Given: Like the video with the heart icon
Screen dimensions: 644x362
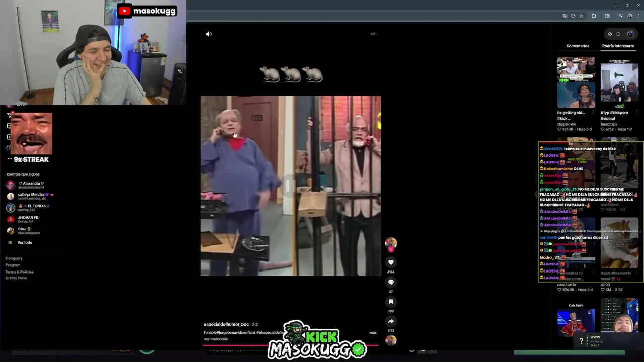Looking at the screenshot, I should (x=391, y=262).
